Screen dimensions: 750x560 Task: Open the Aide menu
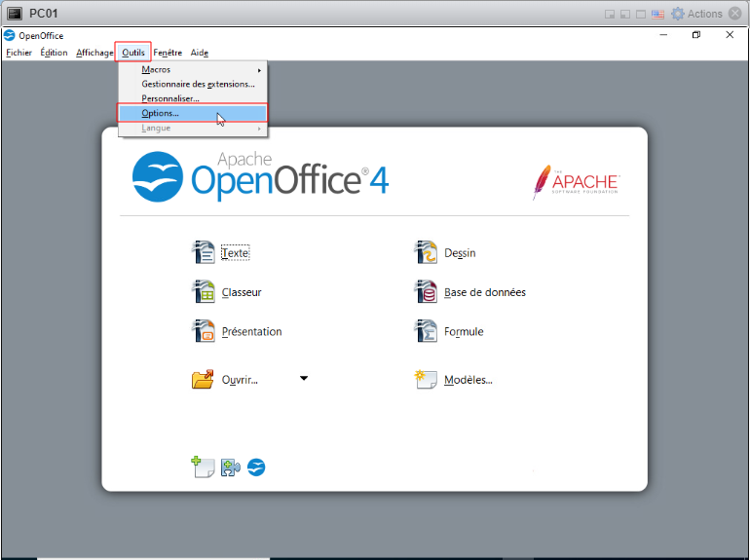[x=199, y=53]
